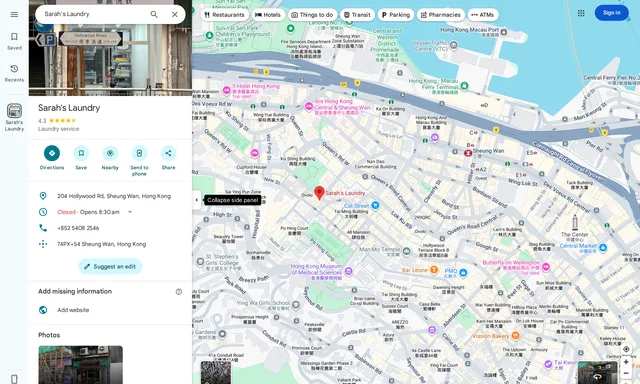This screenshot has width=640, height=384.
Task: Open help for Add missing information
Action: pos(179,291)
